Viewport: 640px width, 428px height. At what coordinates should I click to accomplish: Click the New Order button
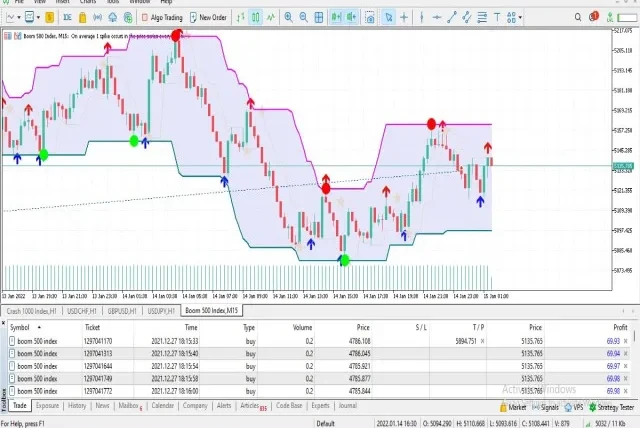click(x=208, y=18)
